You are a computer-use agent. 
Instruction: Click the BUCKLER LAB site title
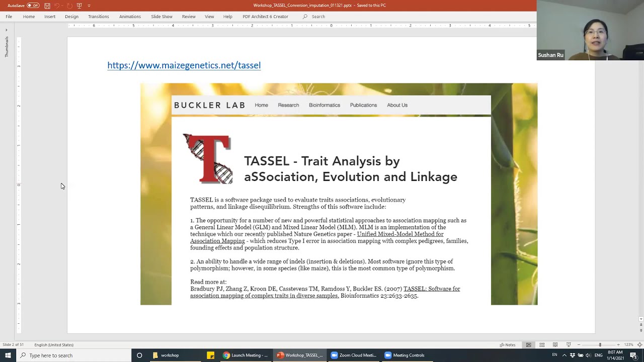[x=209, y=105]
